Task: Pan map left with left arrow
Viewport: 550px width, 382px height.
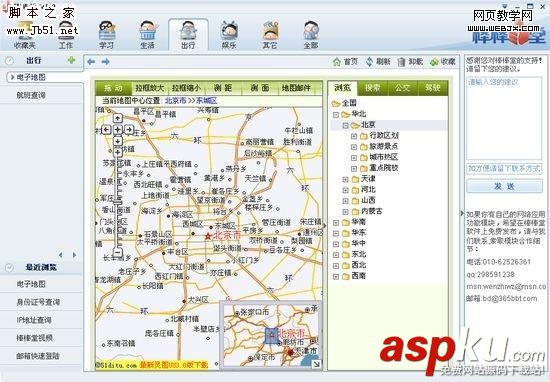Action: (x=106, y=130)
